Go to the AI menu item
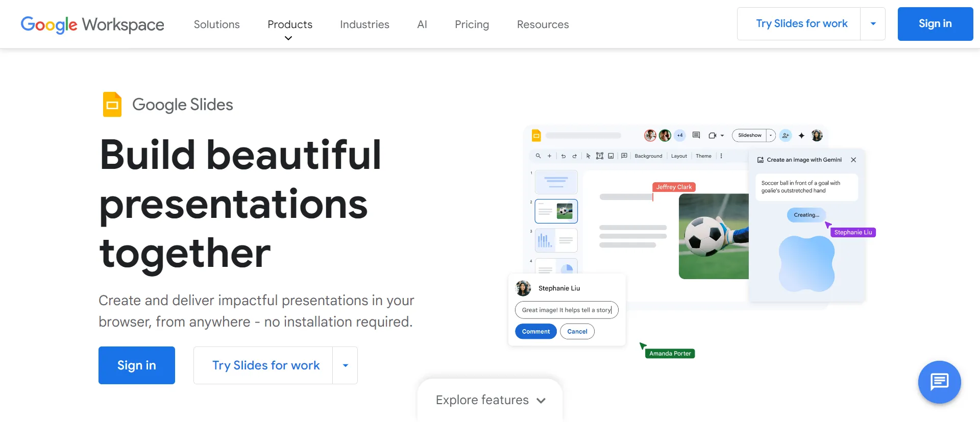 click(422, 24)
